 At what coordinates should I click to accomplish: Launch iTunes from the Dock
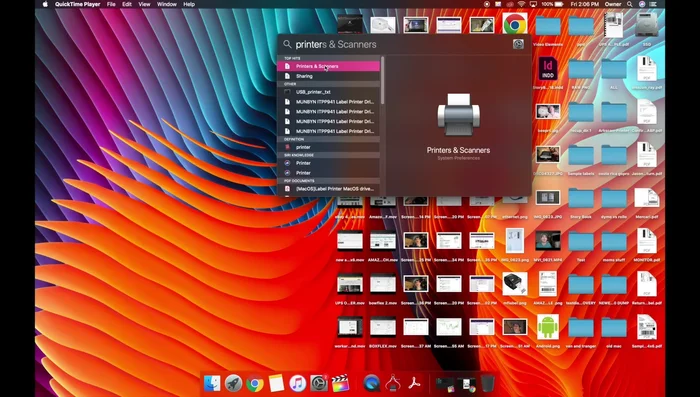[297, 383]
